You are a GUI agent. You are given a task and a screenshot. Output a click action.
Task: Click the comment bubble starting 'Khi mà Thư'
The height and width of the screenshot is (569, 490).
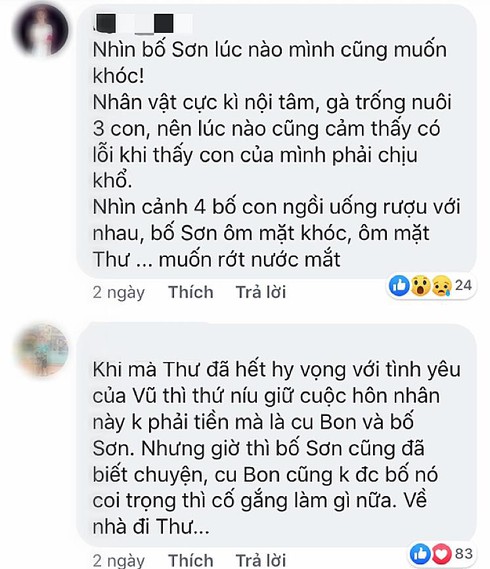click(277, 435)
